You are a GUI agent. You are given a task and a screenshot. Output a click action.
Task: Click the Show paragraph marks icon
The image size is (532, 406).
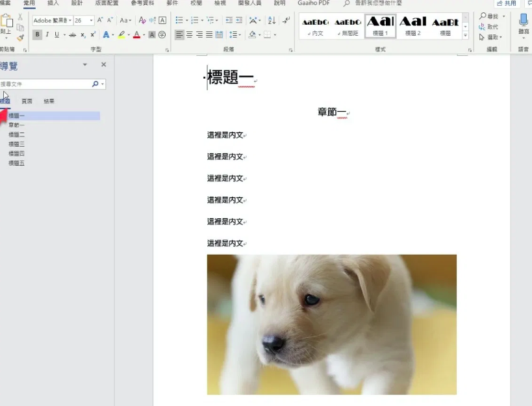(286, 20)
